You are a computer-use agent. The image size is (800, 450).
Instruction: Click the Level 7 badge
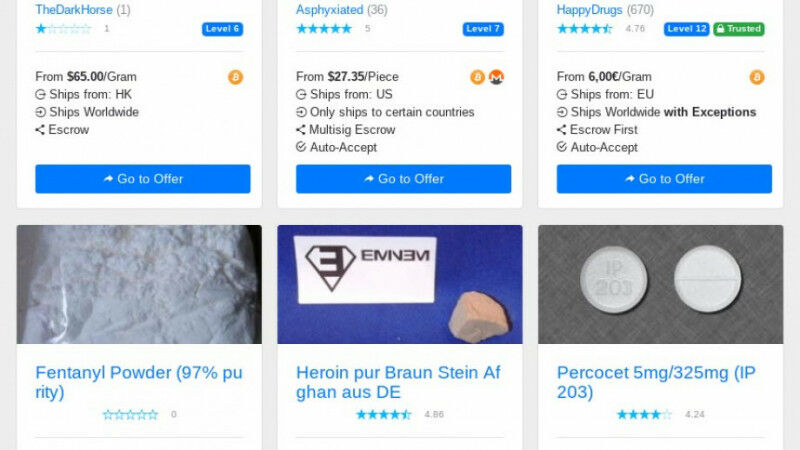pos(483,29)
